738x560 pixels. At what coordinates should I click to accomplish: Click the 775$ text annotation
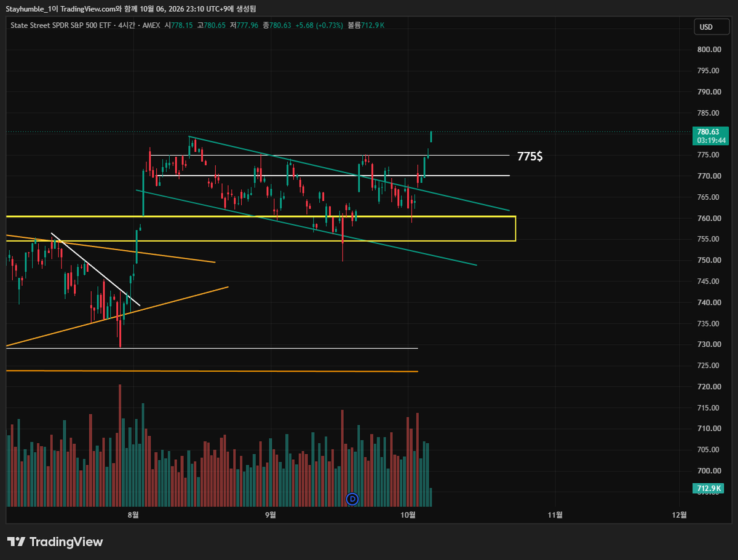(530, 156)
